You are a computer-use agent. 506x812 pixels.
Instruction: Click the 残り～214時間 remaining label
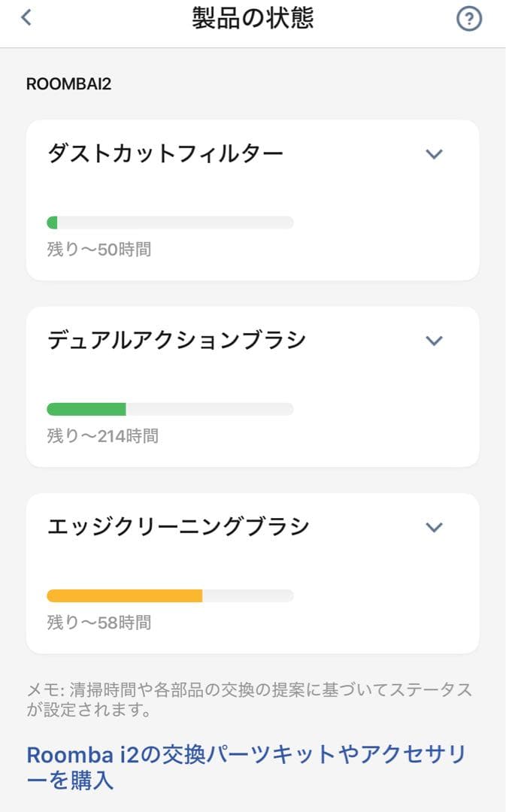click(103, 435)
